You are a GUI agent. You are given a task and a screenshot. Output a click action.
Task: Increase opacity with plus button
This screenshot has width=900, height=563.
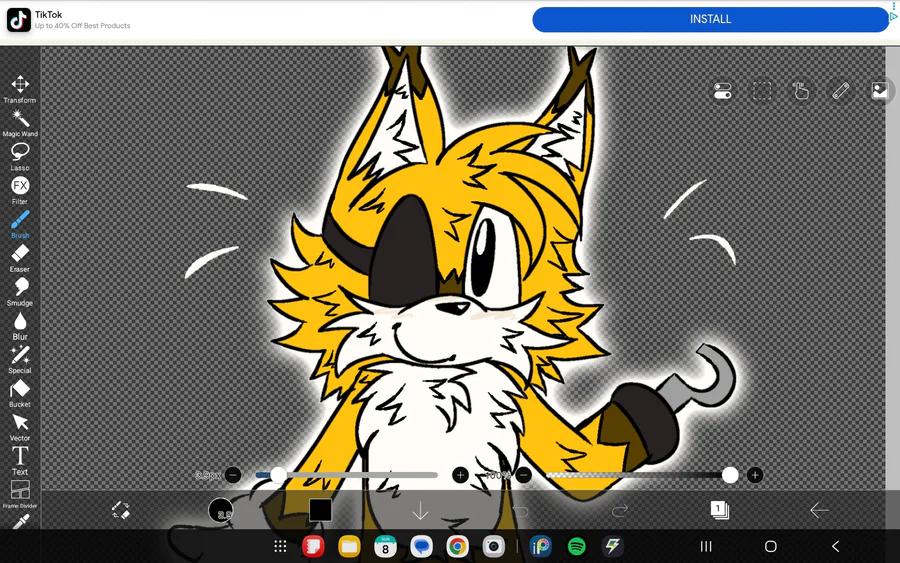[x=755, y=475]
